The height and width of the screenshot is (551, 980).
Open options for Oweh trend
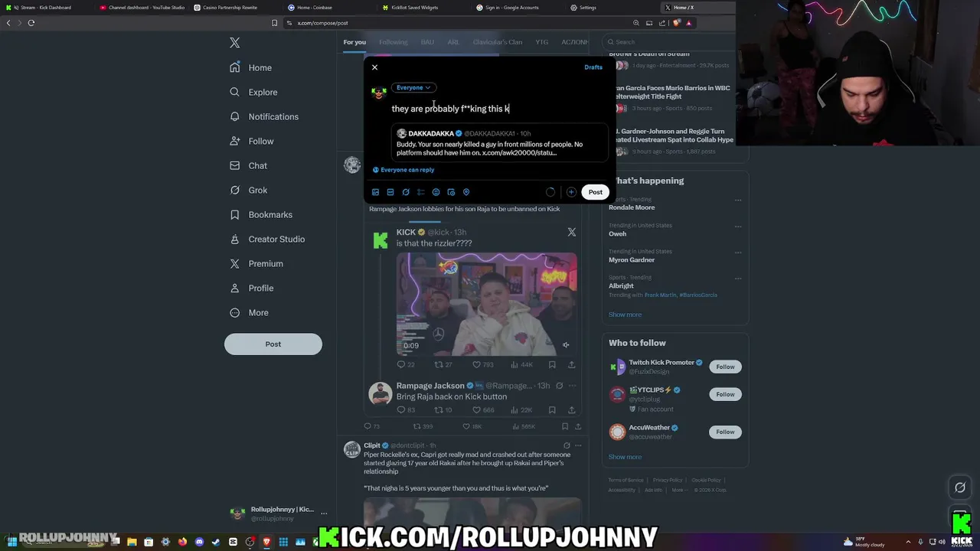point(738,226)
